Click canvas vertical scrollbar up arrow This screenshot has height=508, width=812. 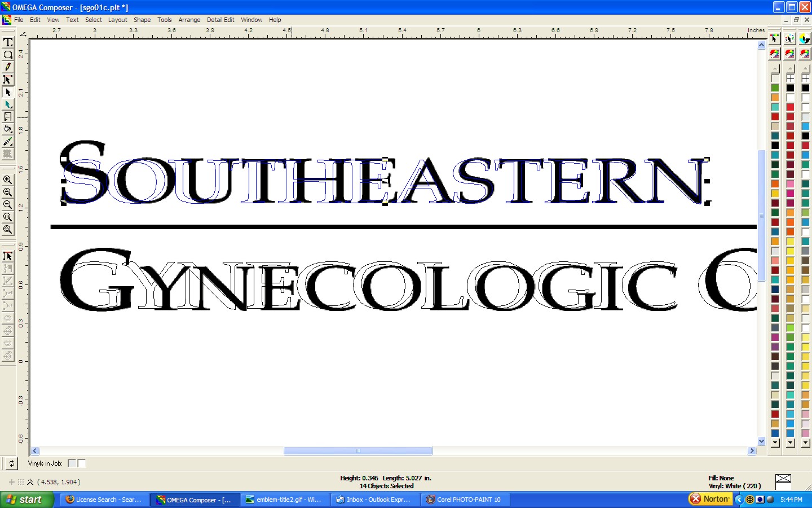(762, 45)
